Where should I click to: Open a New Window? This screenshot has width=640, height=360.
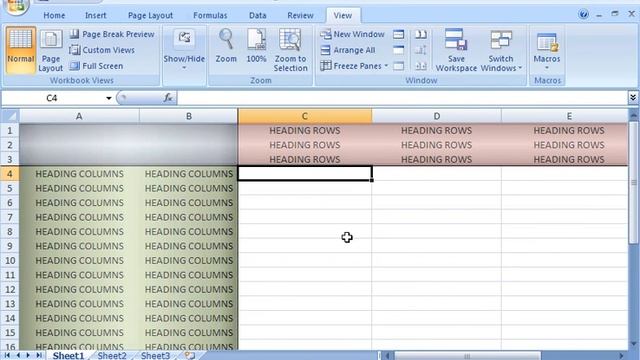[x=353, y=34]
